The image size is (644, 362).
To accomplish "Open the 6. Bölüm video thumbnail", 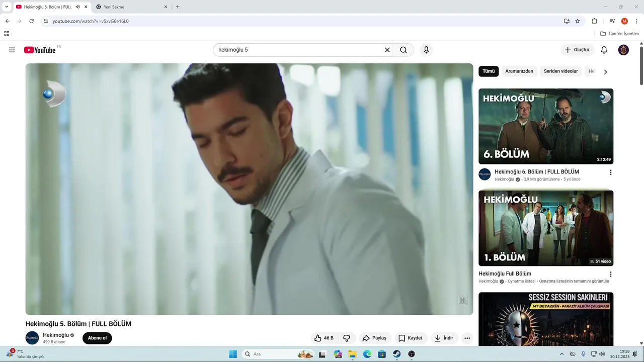I will point(546,126).
